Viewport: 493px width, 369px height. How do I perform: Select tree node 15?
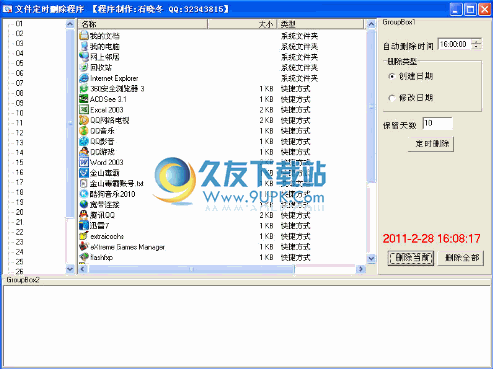coord(19,162)
